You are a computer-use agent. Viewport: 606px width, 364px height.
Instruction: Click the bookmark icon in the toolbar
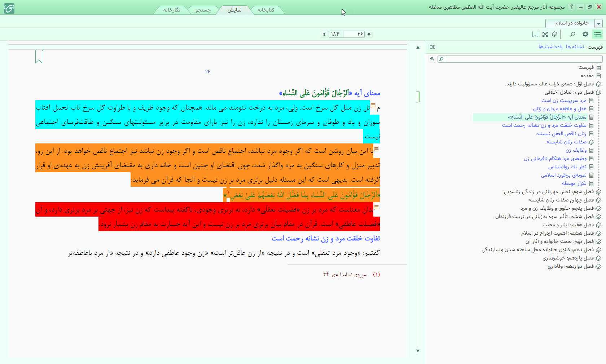pyautogui.click(x=535, y=34)
